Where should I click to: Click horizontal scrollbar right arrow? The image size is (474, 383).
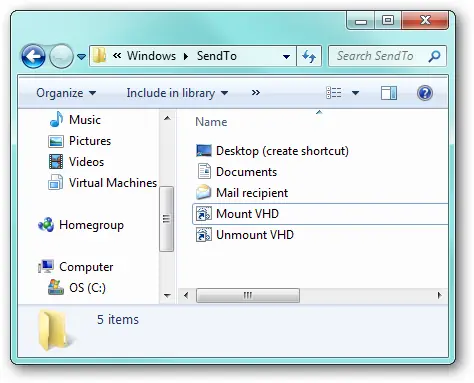(x=440, y=295)
